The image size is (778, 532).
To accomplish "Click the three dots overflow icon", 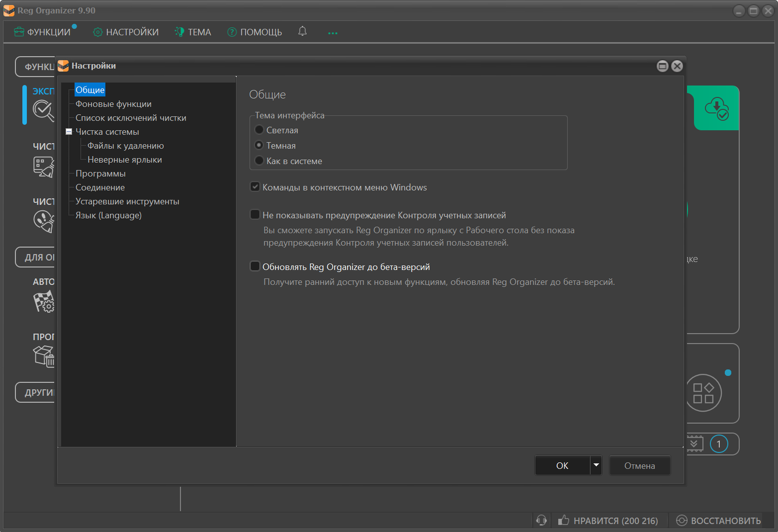I will pyautogui.click(x=333, y=33).
